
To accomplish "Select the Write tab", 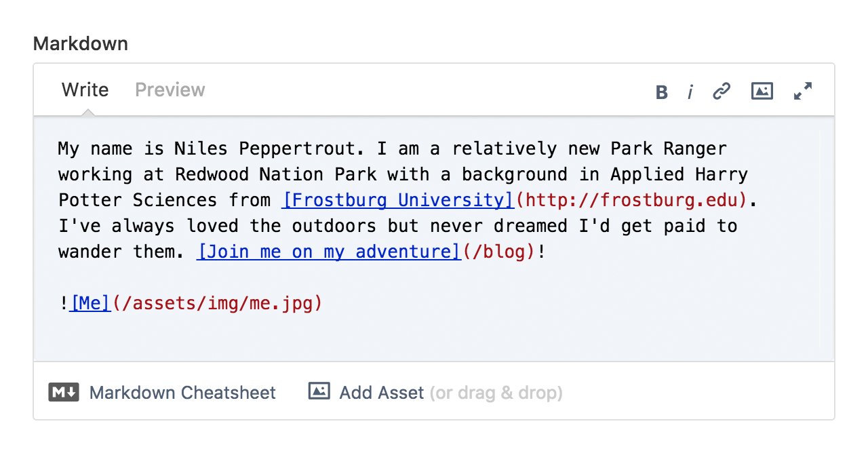I will click(x=85, y=90).
